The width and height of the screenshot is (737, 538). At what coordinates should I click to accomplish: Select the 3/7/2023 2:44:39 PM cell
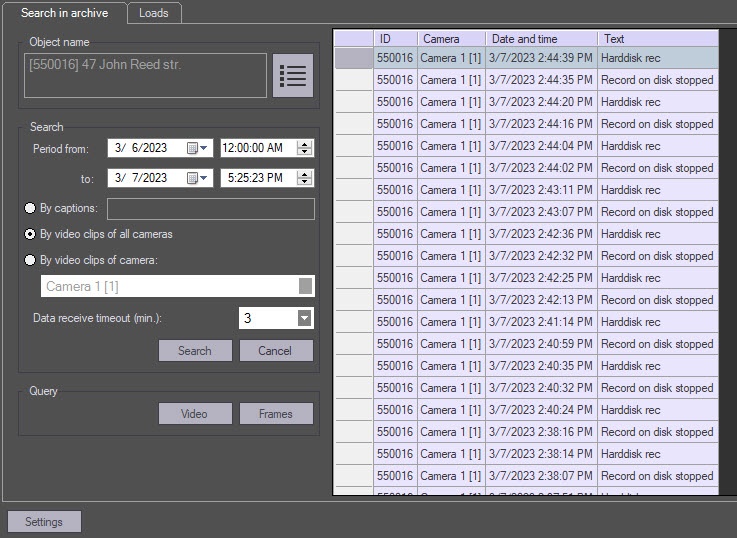(x=541, y=58)
